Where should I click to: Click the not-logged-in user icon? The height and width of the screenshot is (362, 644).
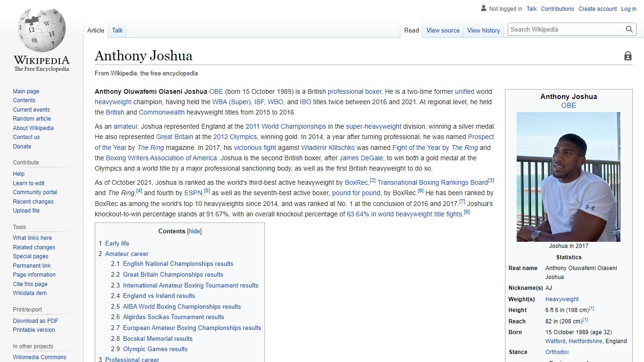click(483, 8)
